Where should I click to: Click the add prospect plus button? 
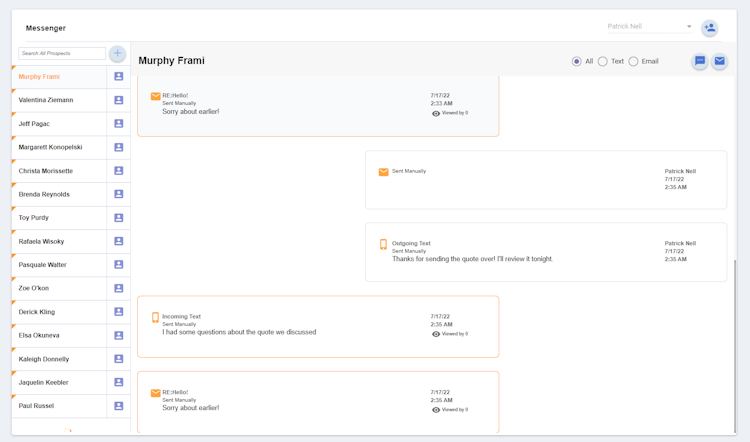(117, 53)
